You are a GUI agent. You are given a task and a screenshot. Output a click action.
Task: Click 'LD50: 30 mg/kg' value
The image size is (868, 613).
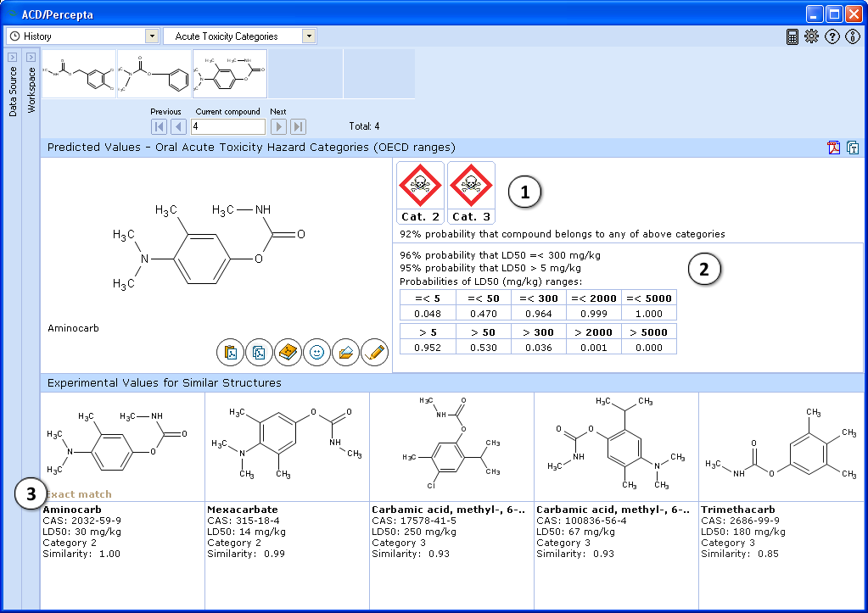coord(82,532)
